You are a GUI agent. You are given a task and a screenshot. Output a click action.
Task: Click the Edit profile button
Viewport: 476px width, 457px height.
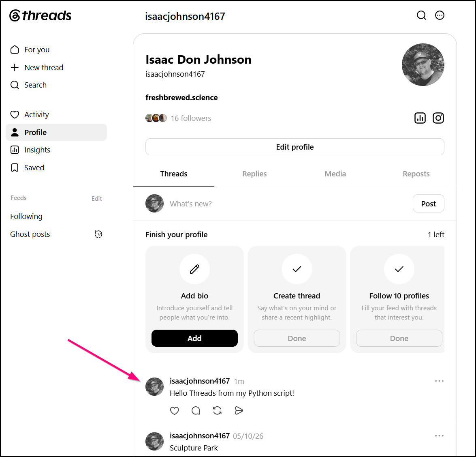[295, 147]
